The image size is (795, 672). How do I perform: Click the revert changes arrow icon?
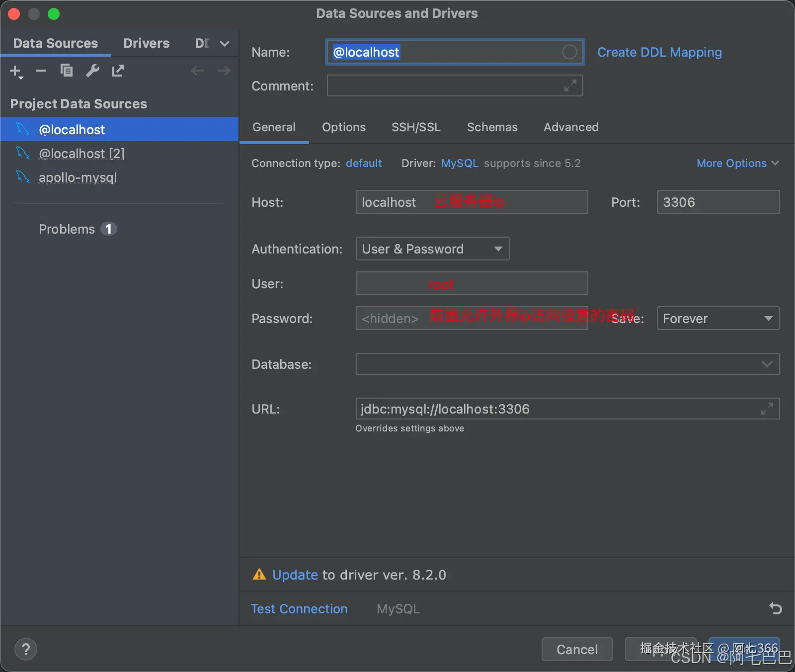pyautogui.click(x=776, y=608)
